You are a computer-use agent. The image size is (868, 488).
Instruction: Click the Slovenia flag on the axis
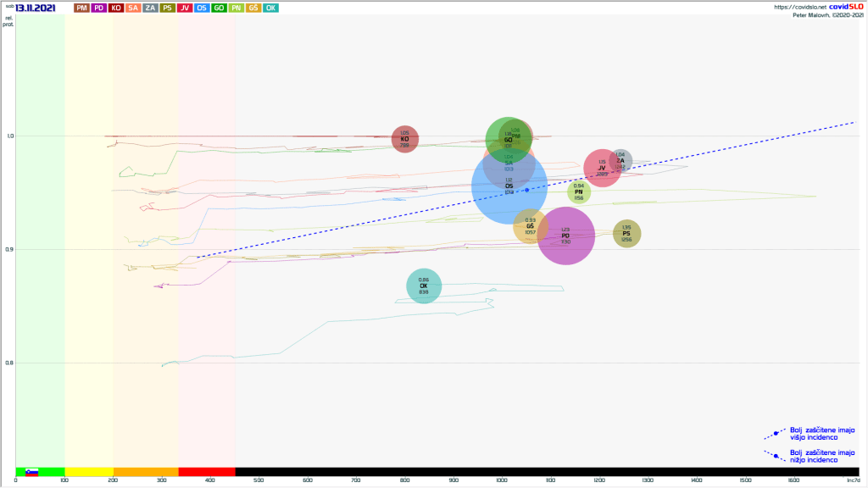[x=31, y=472]
